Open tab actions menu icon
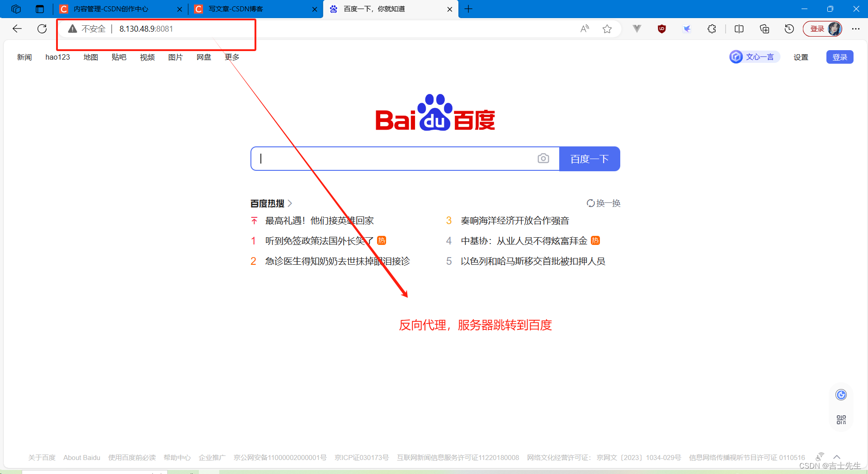This screenshot has height=474, width=868. [x=40, y=9]
